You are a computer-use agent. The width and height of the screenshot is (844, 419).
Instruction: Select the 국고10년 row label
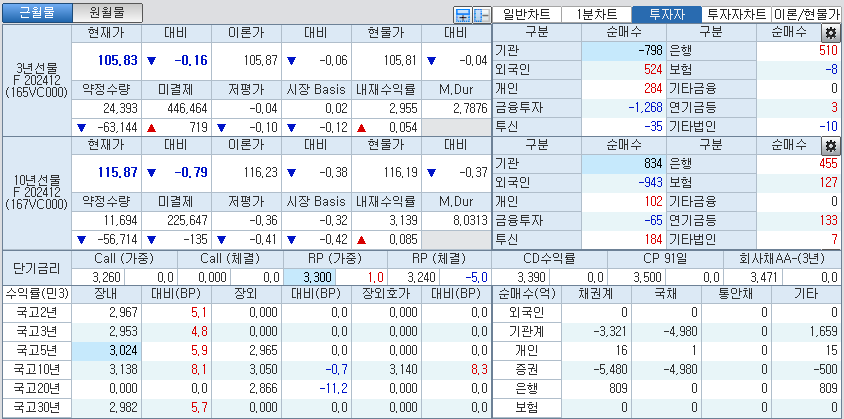[x=37, y=369]
